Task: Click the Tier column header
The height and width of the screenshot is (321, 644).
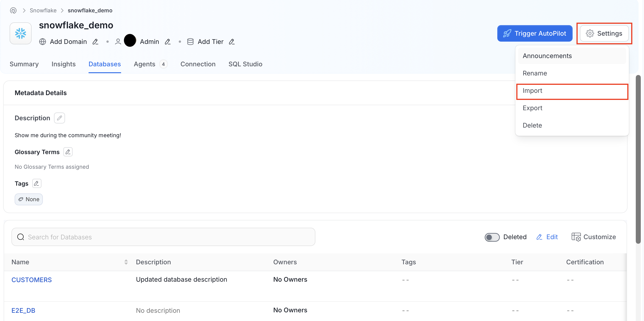Action: coord(517,262)
